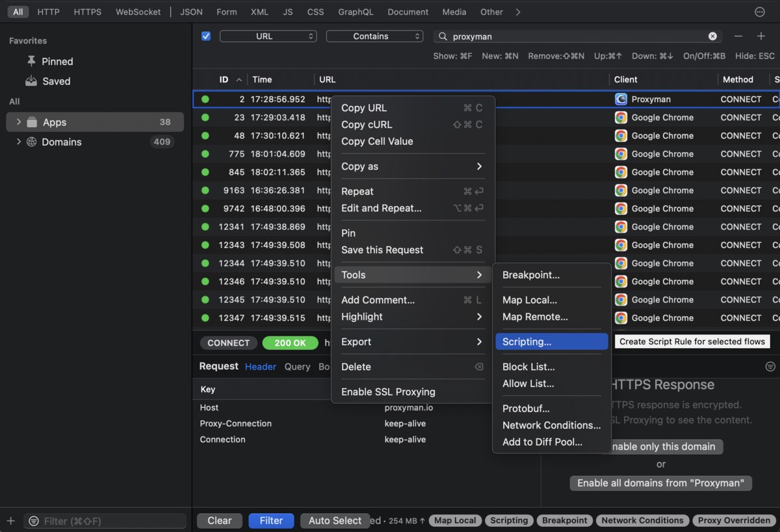Open the Highlight submenu
Viewport: 780px width, 532px height.
tap(412, 316)
